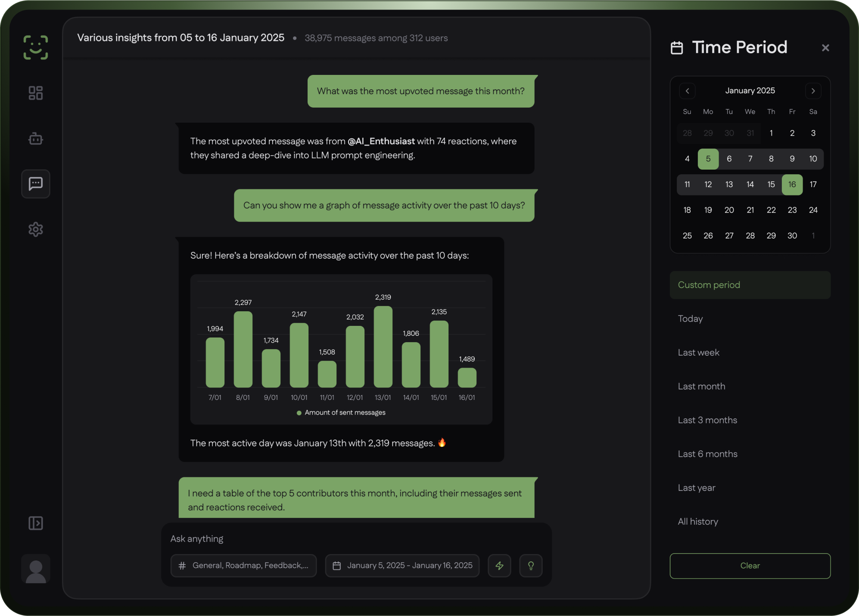The image size is (859, 616).
Task: Click the lightbulb suggestions icon
Action: pos(531,566)
